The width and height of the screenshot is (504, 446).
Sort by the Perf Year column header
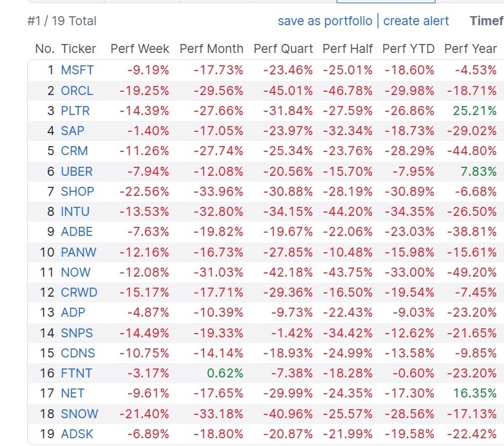[x=470, y=48]
